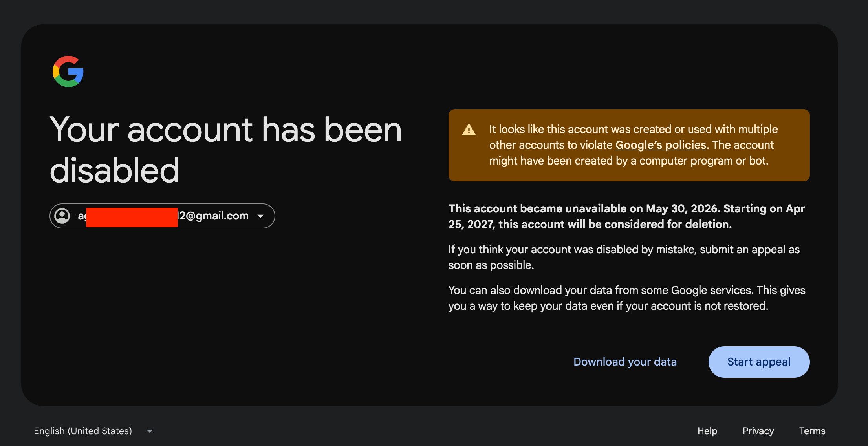Expand the account chooser arrow
The image size is (868, 446).
260,216
